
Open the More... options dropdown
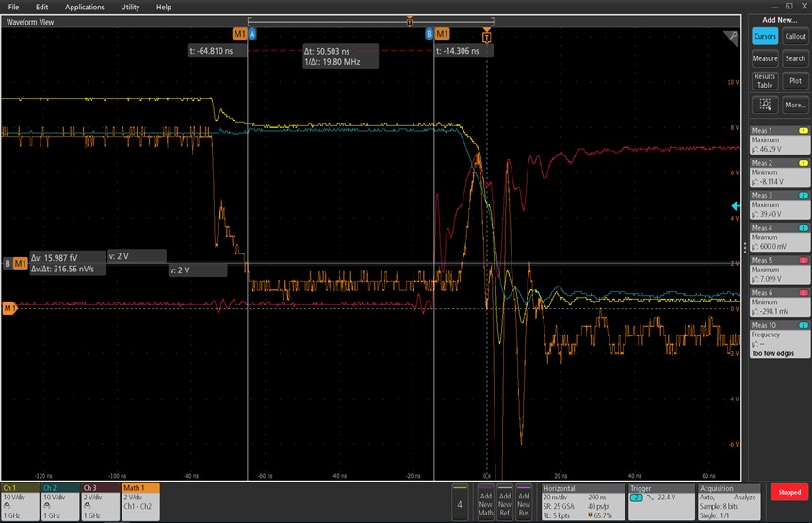[795, 105]
